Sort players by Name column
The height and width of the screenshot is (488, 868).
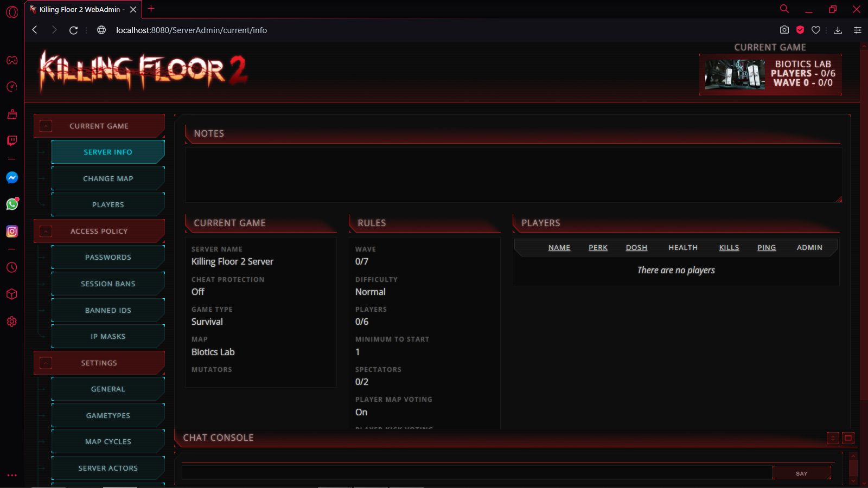559,248
